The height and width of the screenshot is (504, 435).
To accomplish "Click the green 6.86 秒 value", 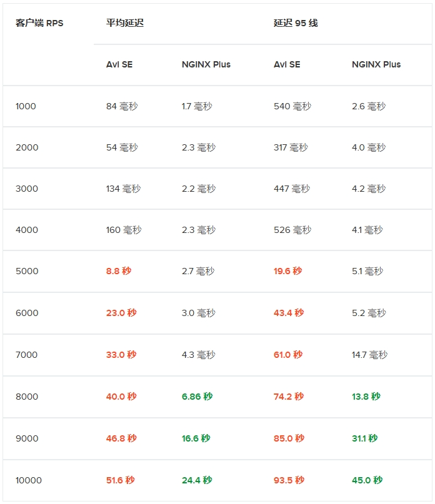I will coord(197,397).
